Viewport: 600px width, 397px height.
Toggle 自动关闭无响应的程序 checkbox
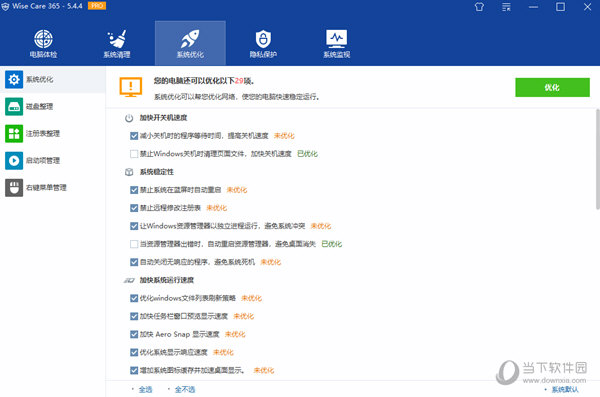[x=134, y=262]
